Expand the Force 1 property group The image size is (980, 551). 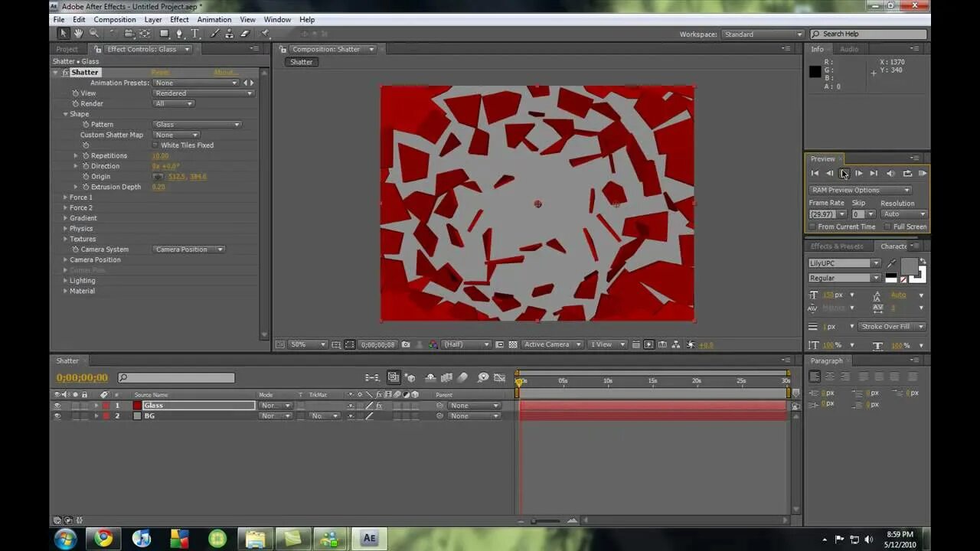point(65,197)
